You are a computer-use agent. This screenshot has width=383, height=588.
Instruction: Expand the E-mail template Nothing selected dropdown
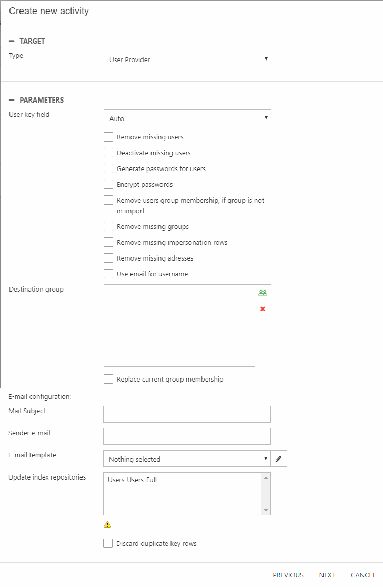(x=187, y=459)
